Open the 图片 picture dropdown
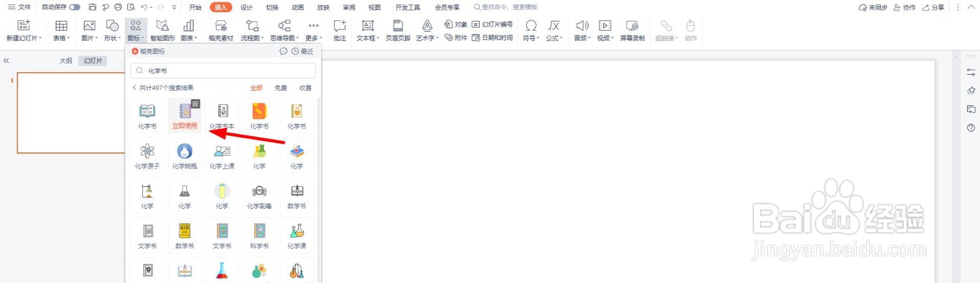Viewport: 980px width, 283px height. pyautogui.click(x=89, y=30)
